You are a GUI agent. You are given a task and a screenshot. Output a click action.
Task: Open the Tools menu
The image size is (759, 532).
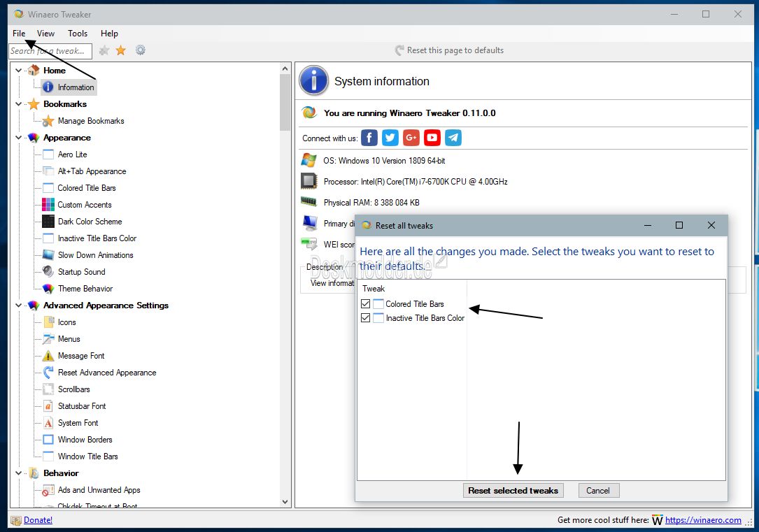[78, 34]
